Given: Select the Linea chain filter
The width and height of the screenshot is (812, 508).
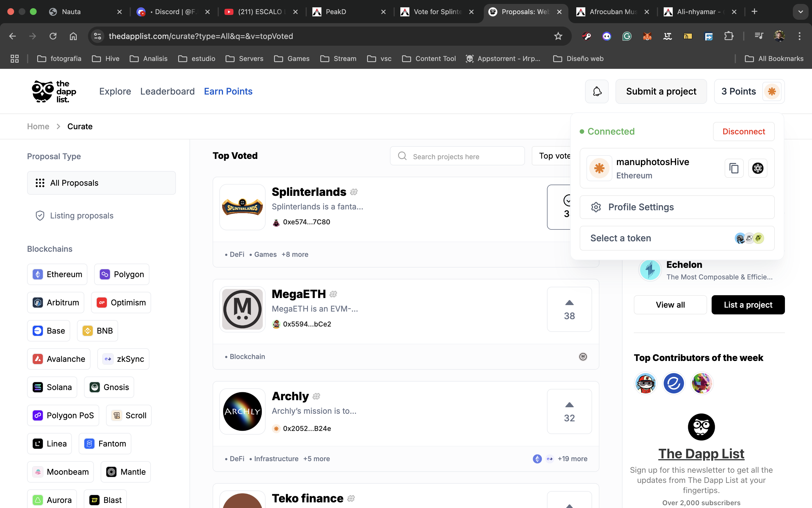Looking at the screenshot, I should click(49, 443).
